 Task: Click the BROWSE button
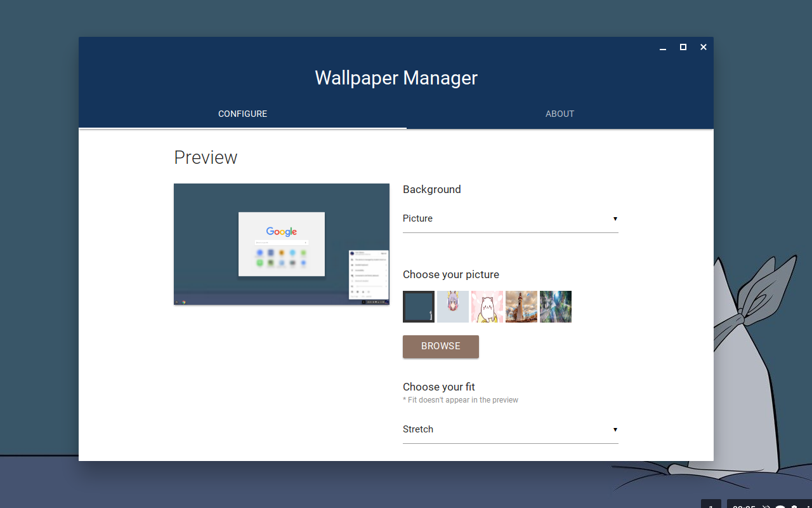coord(441,346)
